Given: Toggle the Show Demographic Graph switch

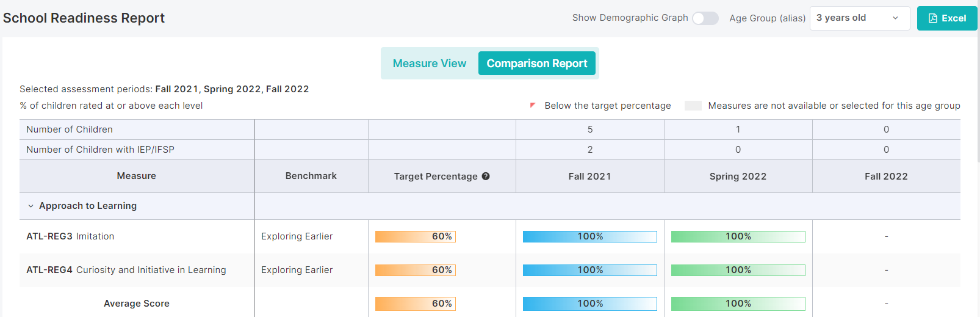Looking at the screenshot, I should click(705, 18).
